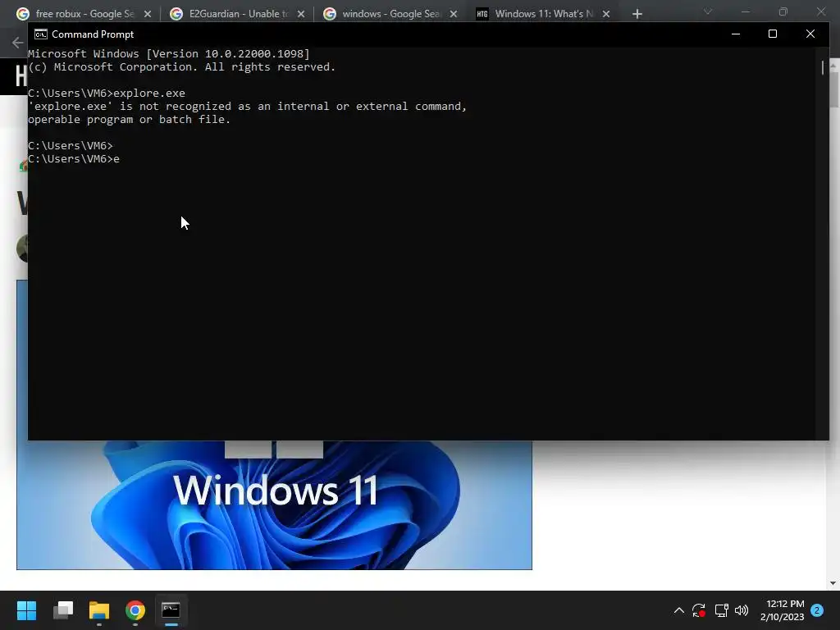
Task: Close the Command Prompt window
Action: 810,34
